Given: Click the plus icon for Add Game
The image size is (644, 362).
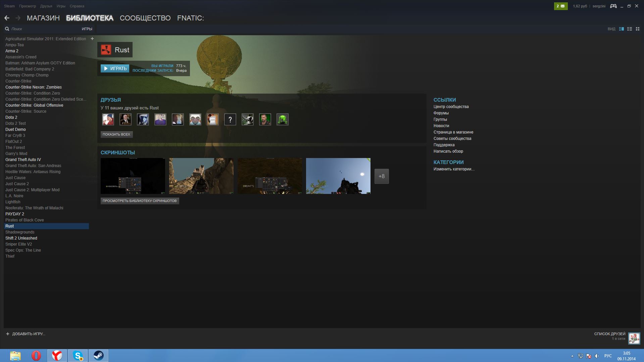Looking at the screenshot, I should [8, 334].
